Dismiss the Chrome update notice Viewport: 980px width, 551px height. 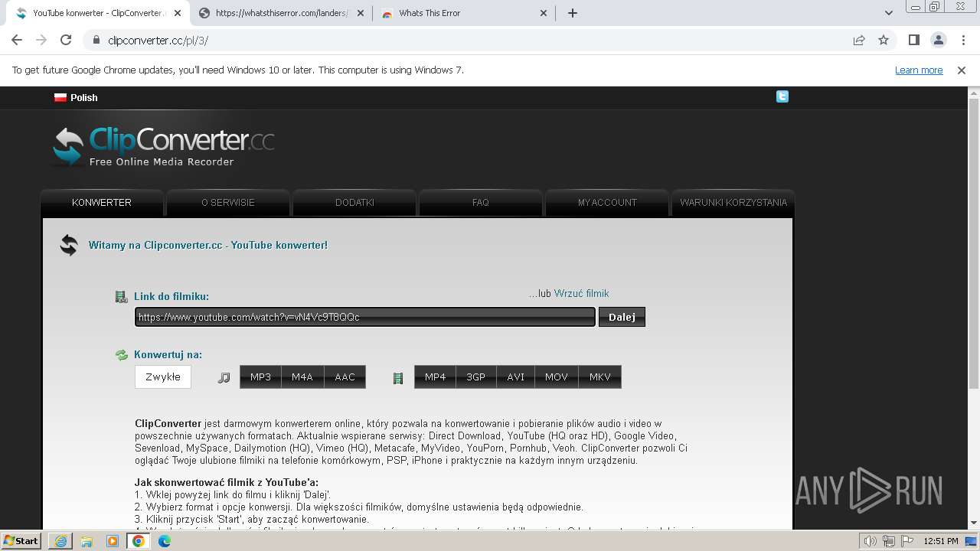tap(962, 70)
